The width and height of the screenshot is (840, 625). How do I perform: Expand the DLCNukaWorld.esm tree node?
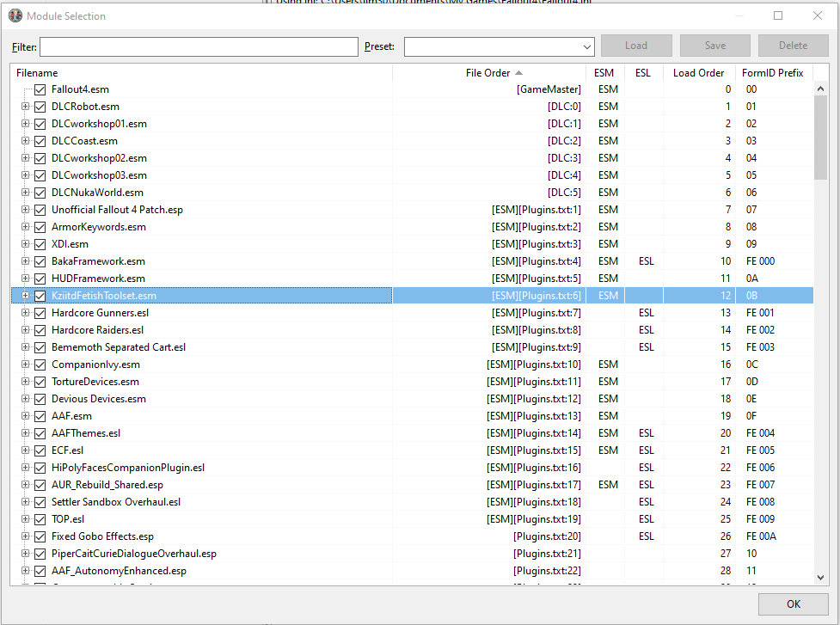[25, 193]
